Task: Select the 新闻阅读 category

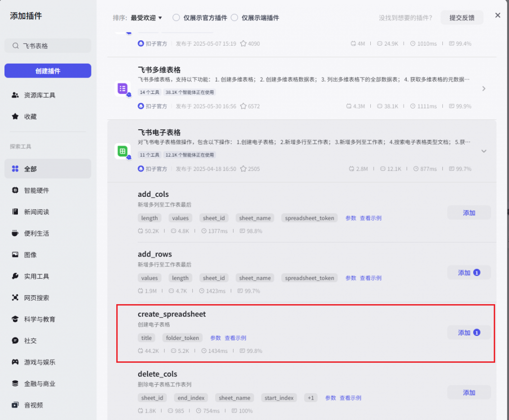Action: pos(48,212)
